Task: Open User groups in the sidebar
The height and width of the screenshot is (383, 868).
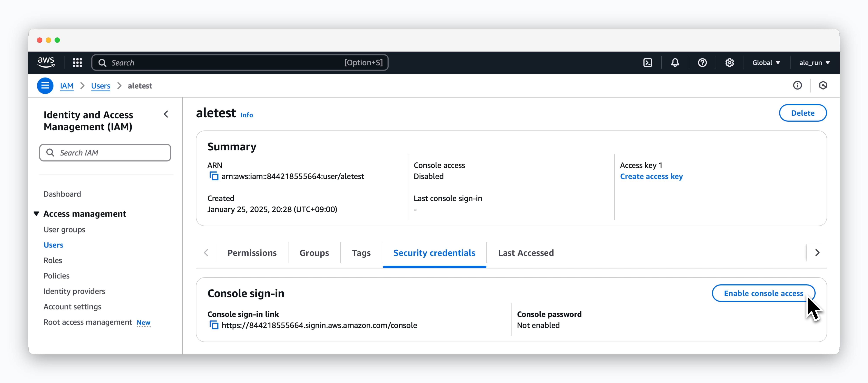Action: click(x=64, y=230)
